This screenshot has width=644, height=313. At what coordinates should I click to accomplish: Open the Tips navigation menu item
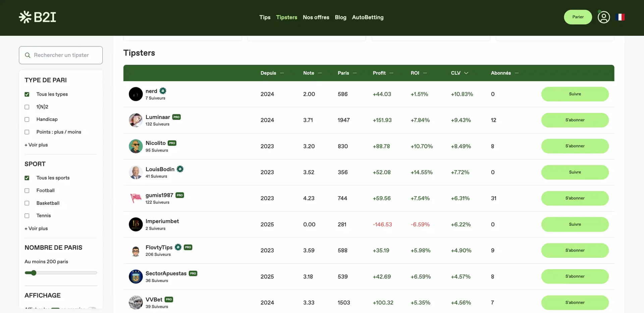[x=265, y=17]
